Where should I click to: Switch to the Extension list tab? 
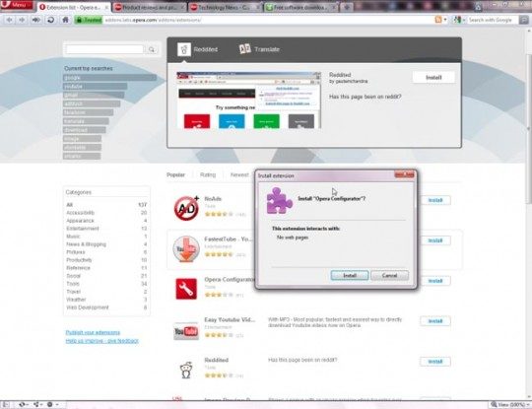pyautogui.click(x=73, y=7)
